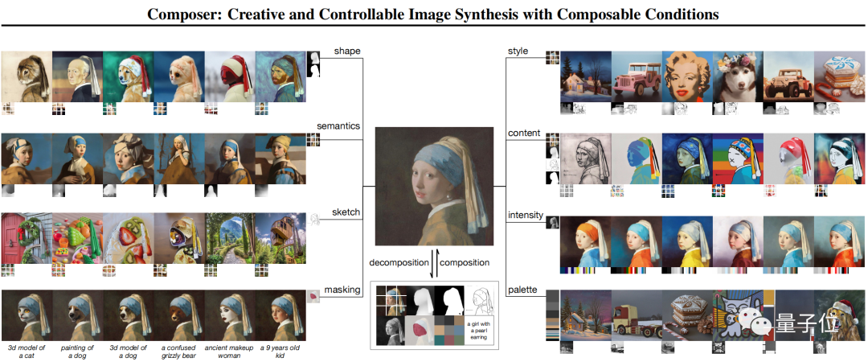868x362 pixels.
Task: Select the snowy house image in the palette row
Action: tap(586, 315)
